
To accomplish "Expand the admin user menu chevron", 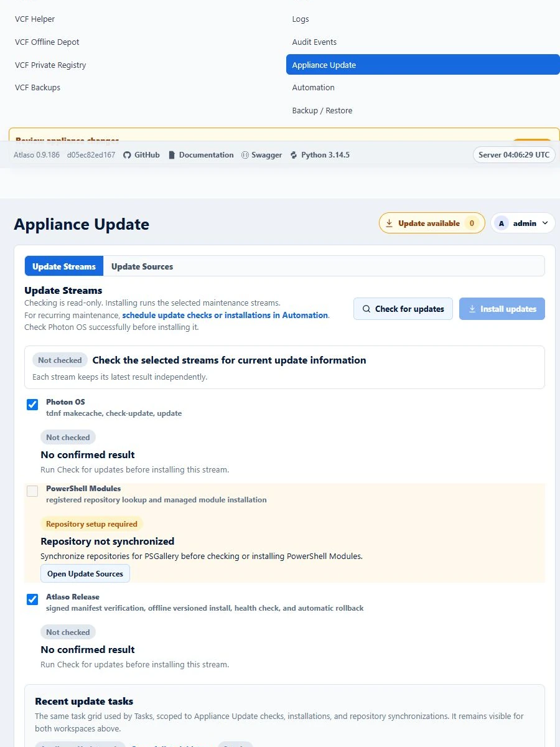I will tap(545, 223).
